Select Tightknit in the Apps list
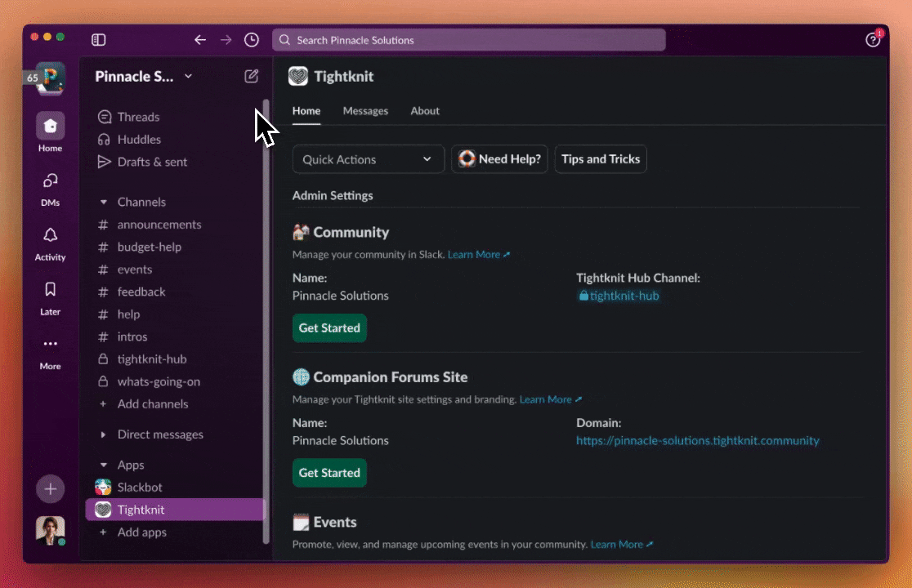 pos(175,510)
